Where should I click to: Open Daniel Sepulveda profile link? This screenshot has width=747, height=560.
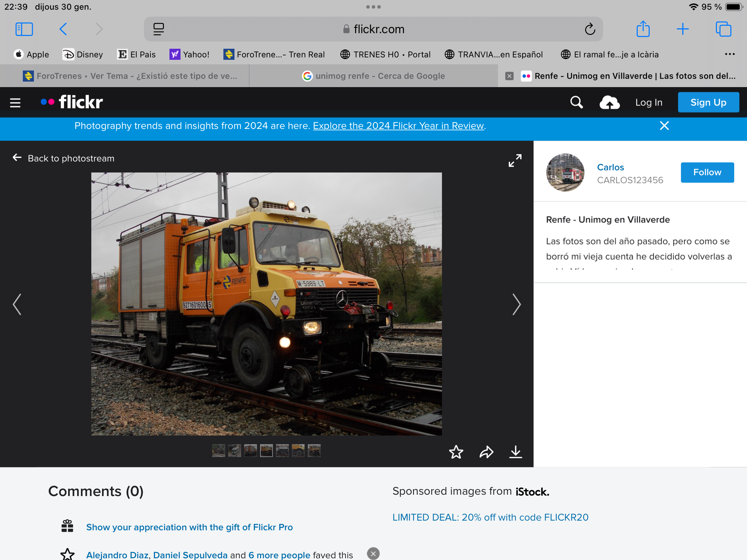click(190, 555)
